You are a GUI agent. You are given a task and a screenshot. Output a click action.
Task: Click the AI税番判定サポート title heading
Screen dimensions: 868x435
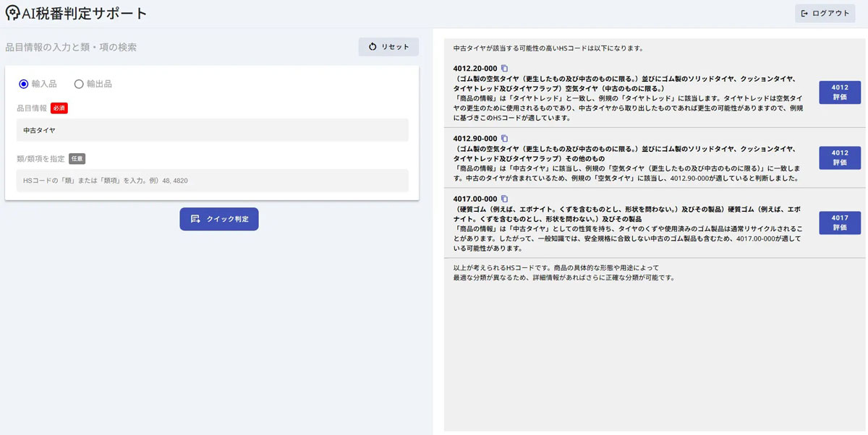click(x=83, y=12)
